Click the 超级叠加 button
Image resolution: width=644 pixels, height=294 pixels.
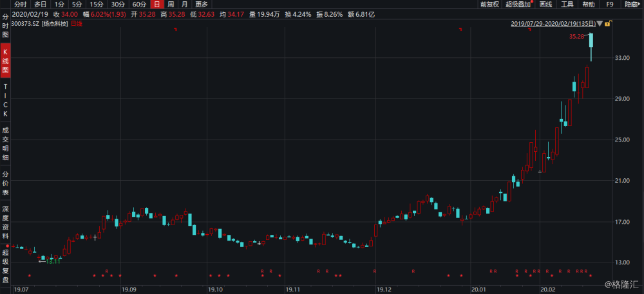[518, 5]
